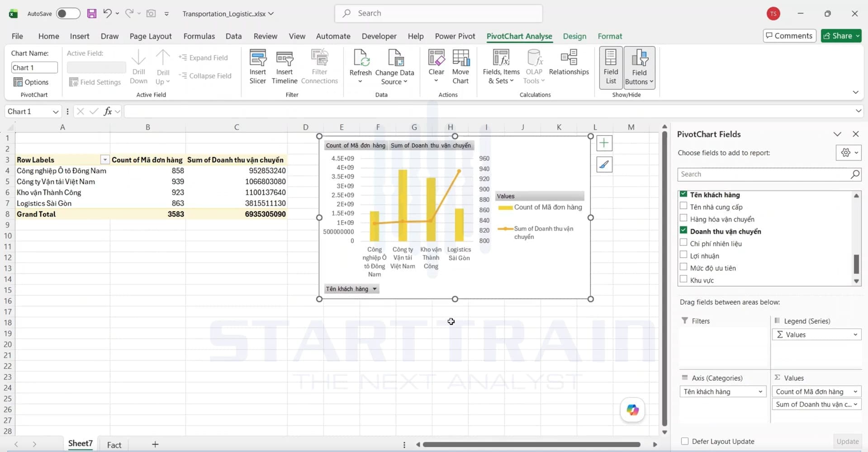Image resolution: width=868 pixels, height=452 pixels.
Task: Switch to the Design tab
Action: click(x=574, y=36)
